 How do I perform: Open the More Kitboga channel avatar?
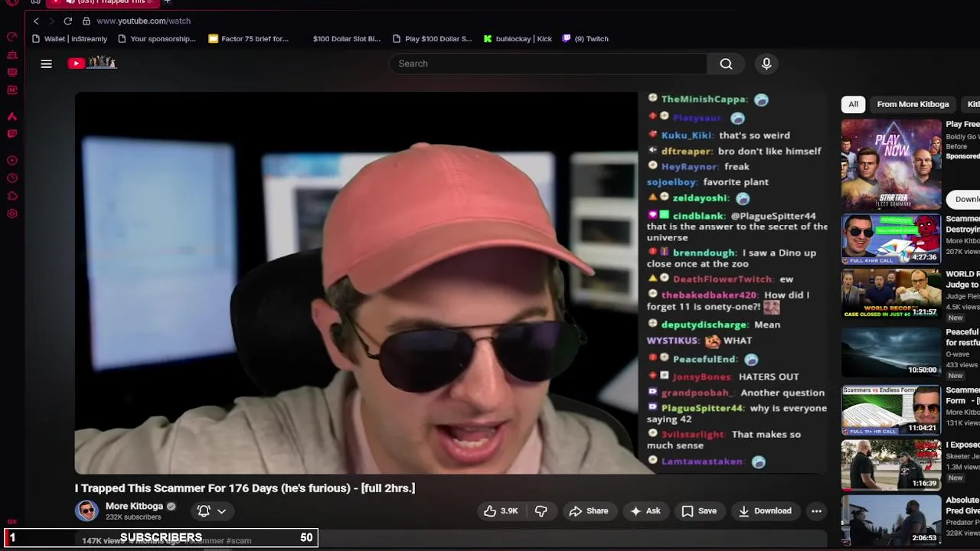[87, 510]
